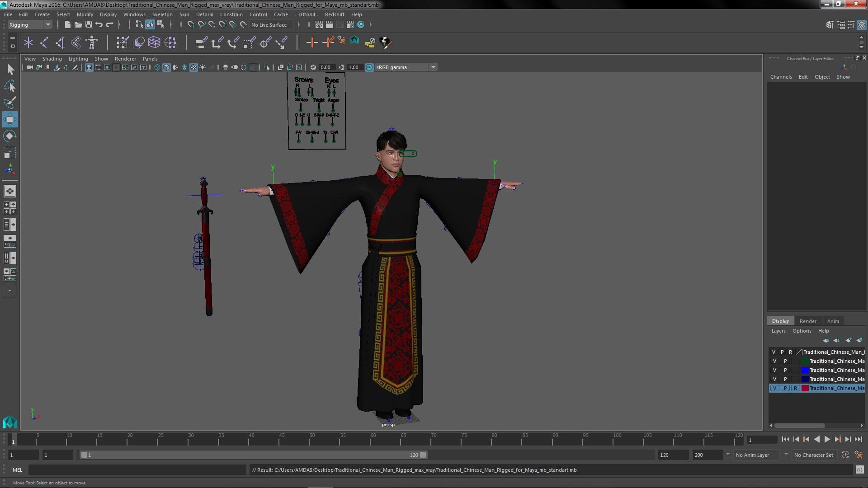Toggle playback P of bright blue layer
The image size is (868, 488).
point(785,370)
